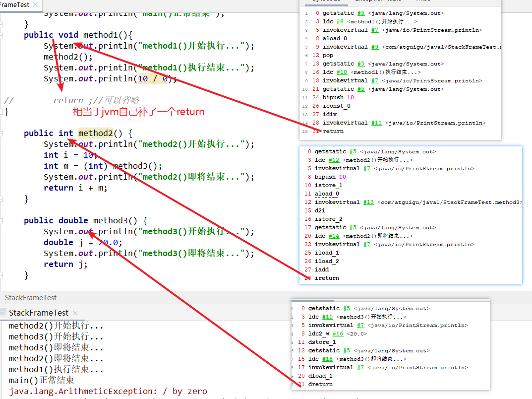This screenshot has height=399, width=532.
Task: Click the java.lang.ArithmeticException error line
Action: pos(108,391)
